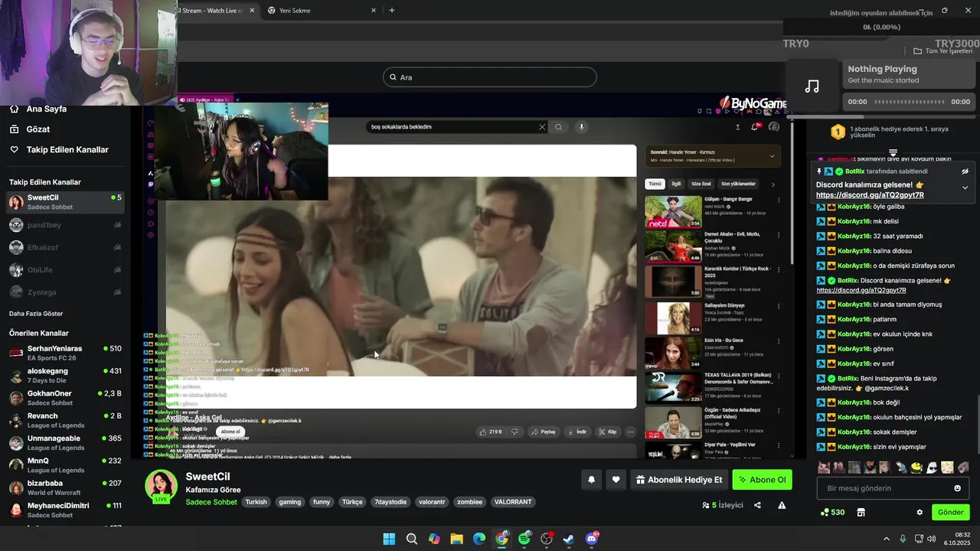Click the 7daystodie tag
The image size is (980, 551).
point(390,502)
